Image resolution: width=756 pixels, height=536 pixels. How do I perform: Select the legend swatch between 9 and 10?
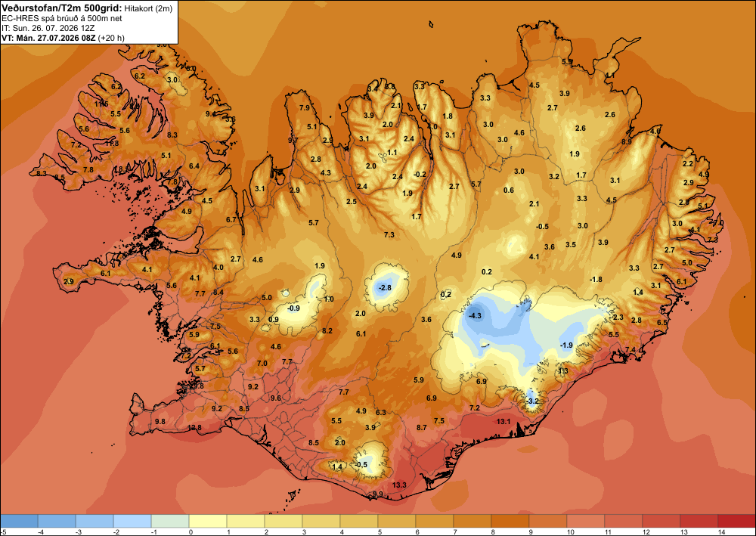click(x=547, y=521)
